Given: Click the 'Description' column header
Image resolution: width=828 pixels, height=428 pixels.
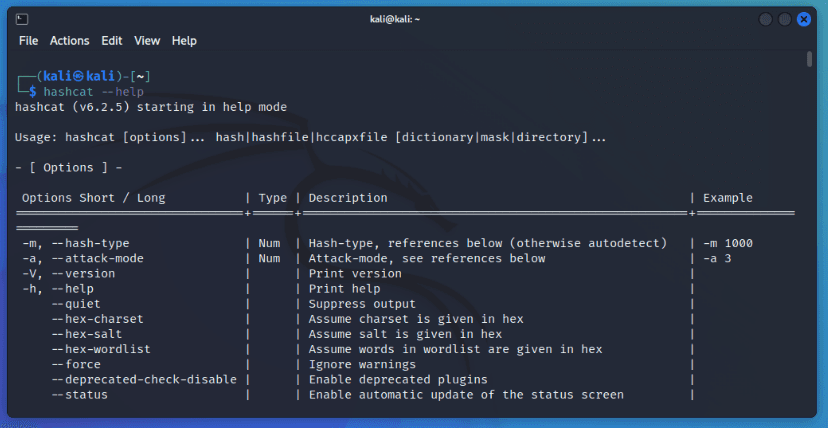Looking at the screenshot, I should pyautogui.click(x=348, y=198).
